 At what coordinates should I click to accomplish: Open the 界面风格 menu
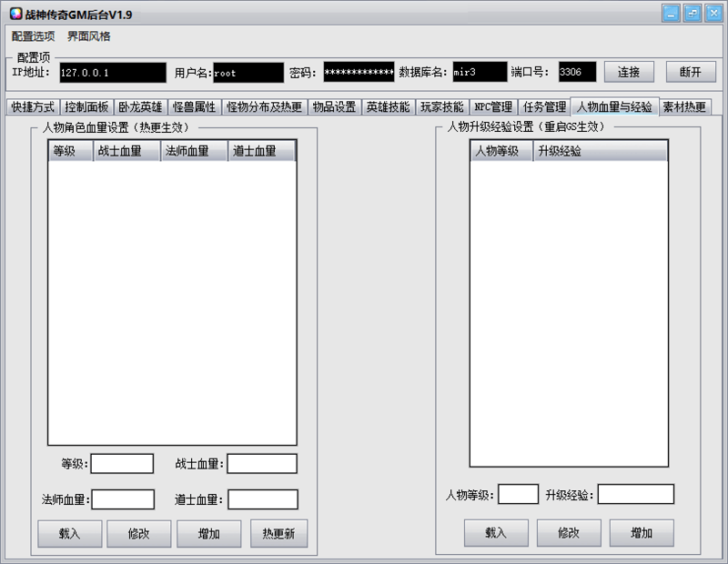(90, 36)
